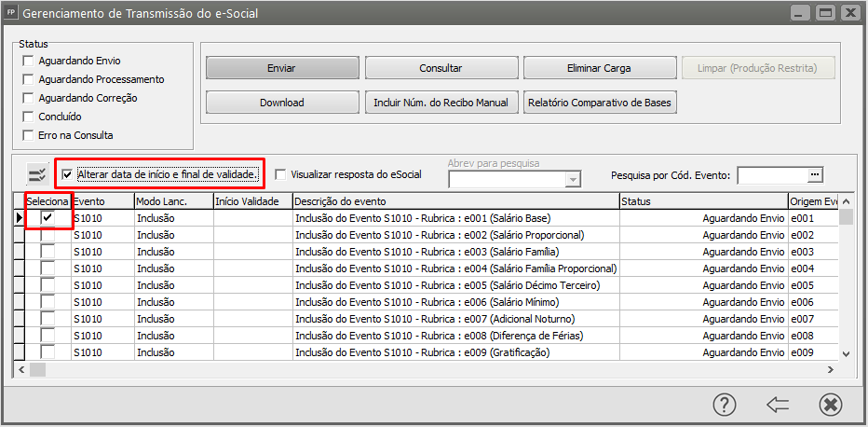Open the help question mark icon
The height and width of the screenshot is (427, 868).
[725, 405]
